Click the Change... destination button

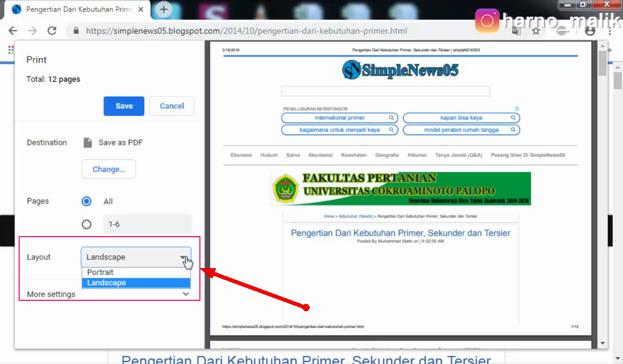(x=109, y=169)
